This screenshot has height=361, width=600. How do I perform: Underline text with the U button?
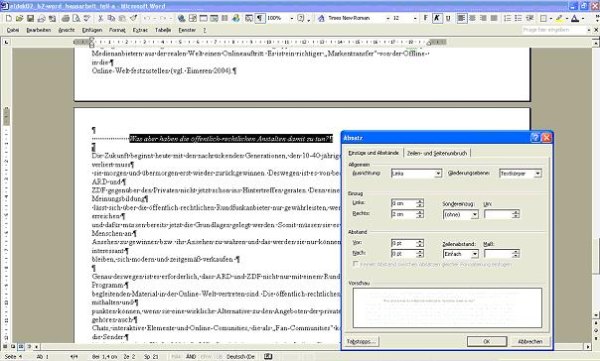[448, 18]
